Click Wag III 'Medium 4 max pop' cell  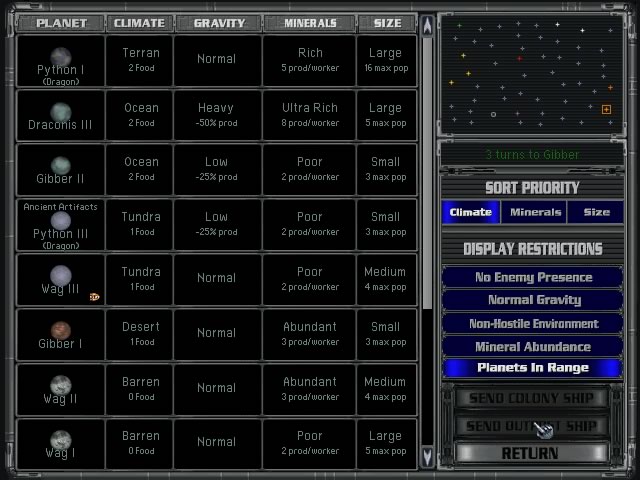[x=387, y=279]
